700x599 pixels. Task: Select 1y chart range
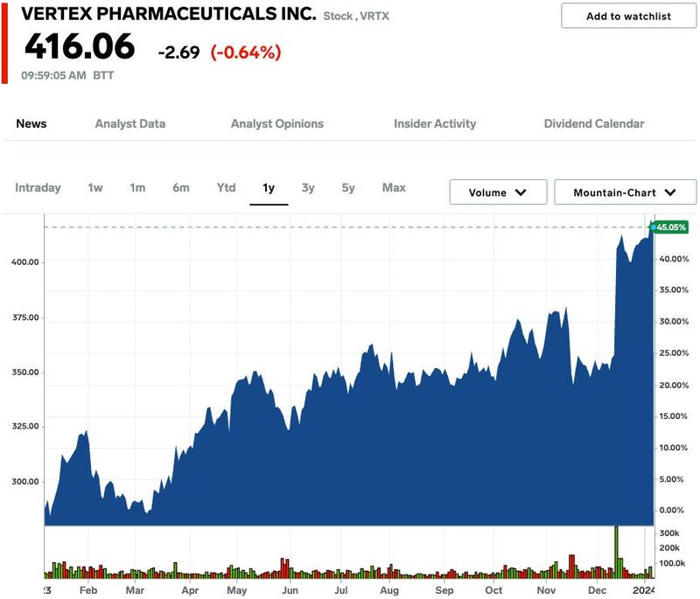269,188
